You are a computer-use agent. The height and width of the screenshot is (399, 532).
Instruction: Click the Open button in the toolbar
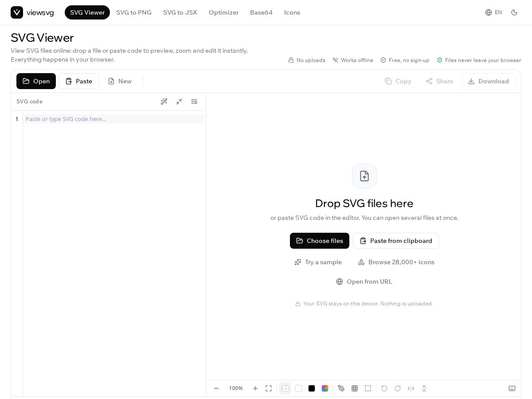[36, 81]
